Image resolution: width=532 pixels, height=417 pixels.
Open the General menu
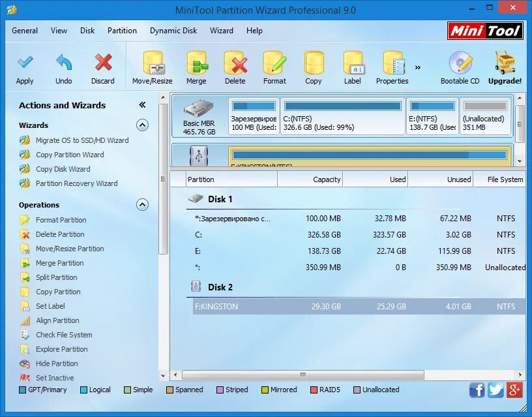[25, 31]
